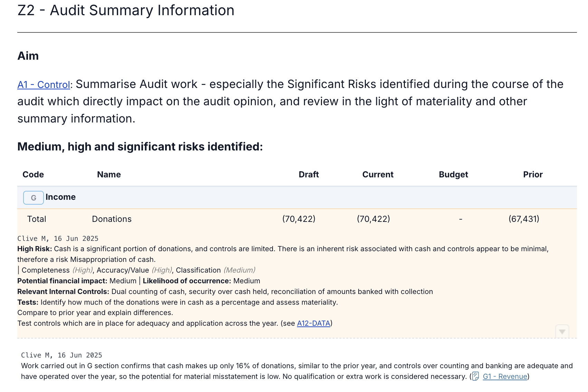The image size is (588, 392).
Task: Click the Z2 - Audit Summary Information title
Action: pyautogui.click(x=126, y=10)
